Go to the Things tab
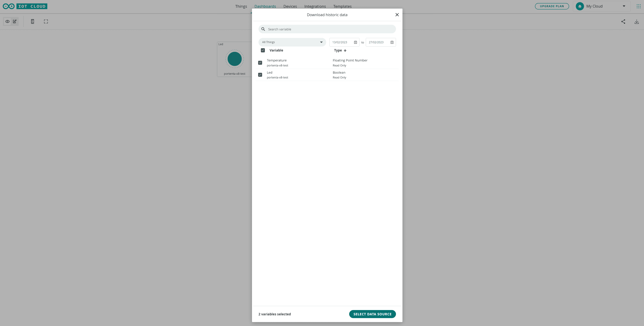Image resolution: width=644 pixels, height=326 pixels. [241, 6]
